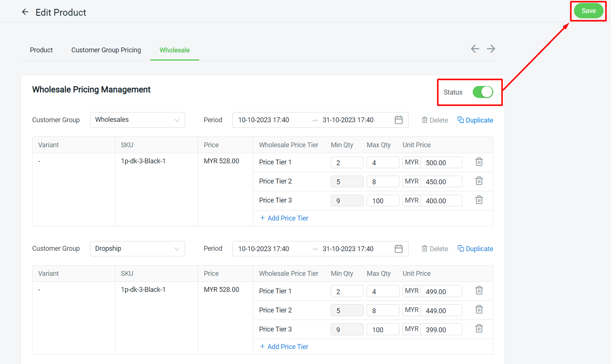Expand the Wholesales customer group dropdown
This screenshot has height=364, width=611.
[x=137, y=120]
